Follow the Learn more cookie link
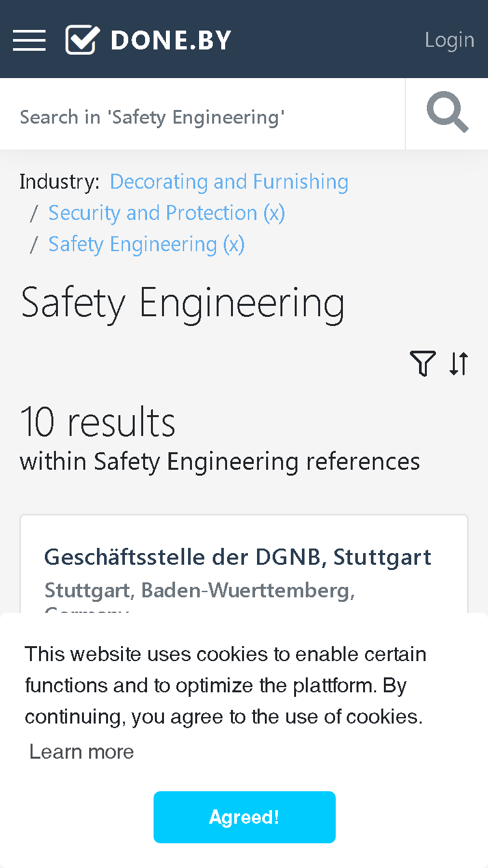The image size is (488, 868). pyautogui.click(x=82, y=752)
